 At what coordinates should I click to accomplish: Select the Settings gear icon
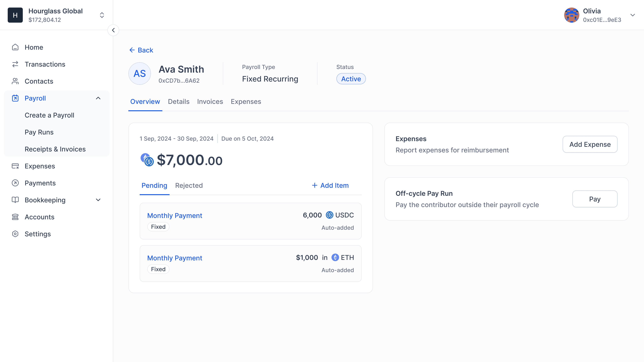coord(15,234)
